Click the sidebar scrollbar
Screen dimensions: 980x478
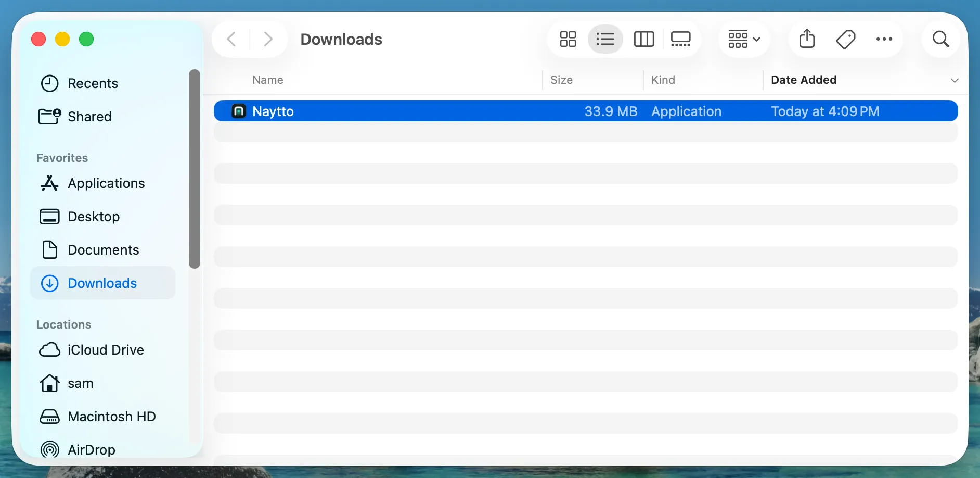pyautogui.click(x=195, y=169)
